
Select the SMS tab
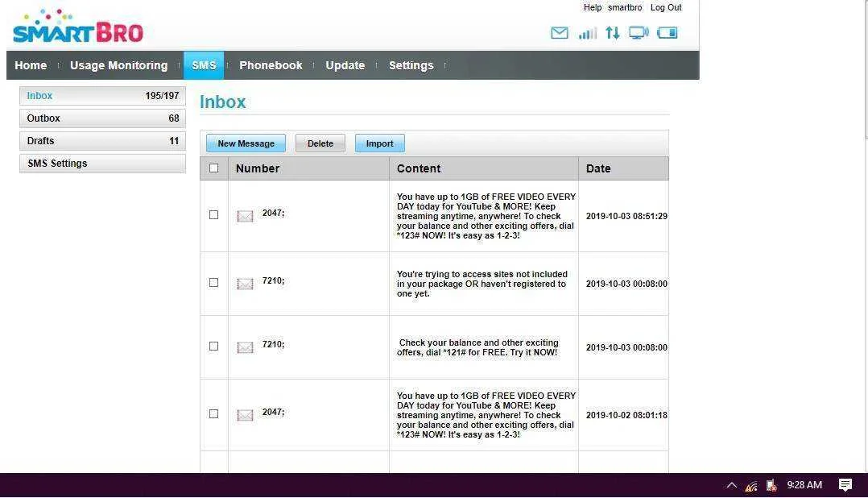pos(204,65)
